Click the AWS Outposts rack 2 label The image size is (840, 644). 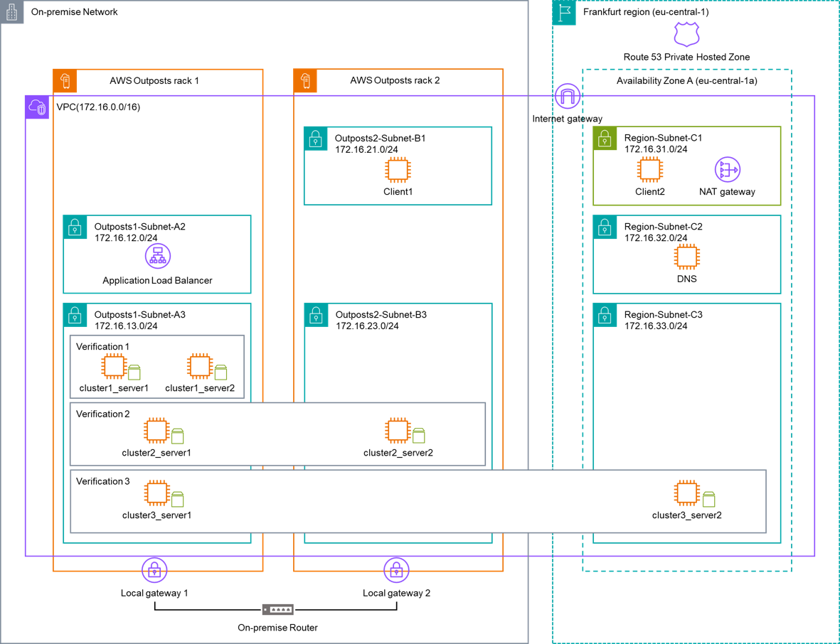coord(395,80)
